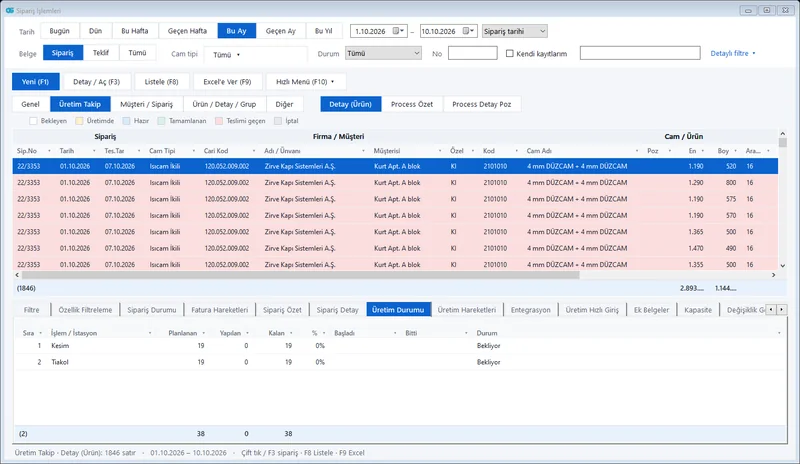Image resolution: width=800 pixels, height=464 pixels.
Task: Click the grid horizontal scrollbar thumb
Action: [301, 275]
